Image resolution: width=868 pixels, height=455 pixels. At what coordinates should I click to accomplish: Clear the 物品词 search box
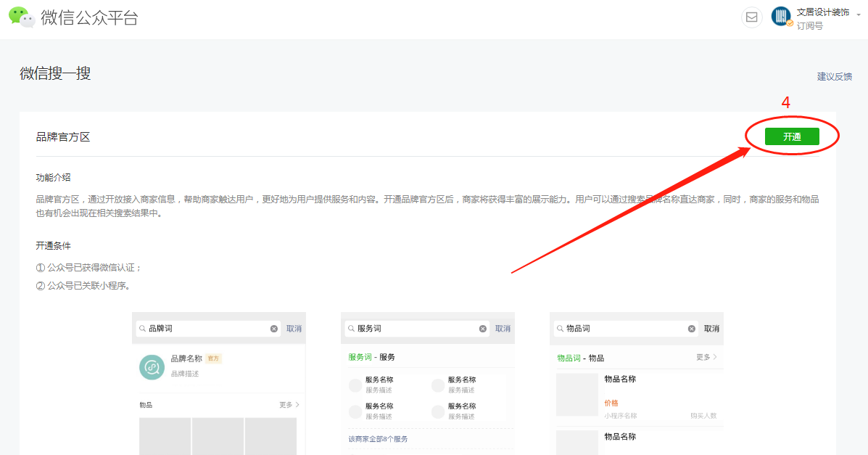691,329
